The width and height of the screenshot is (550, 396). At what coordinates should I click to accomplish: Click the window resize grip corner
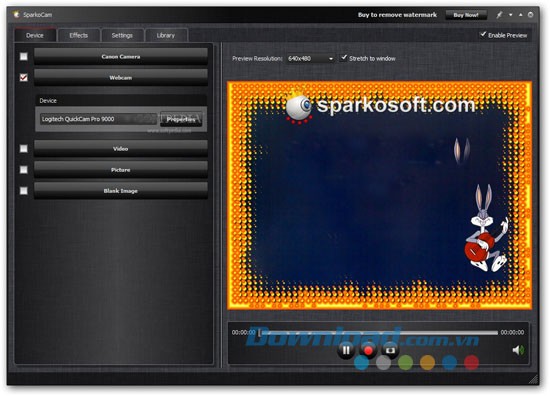pos(534,378)
